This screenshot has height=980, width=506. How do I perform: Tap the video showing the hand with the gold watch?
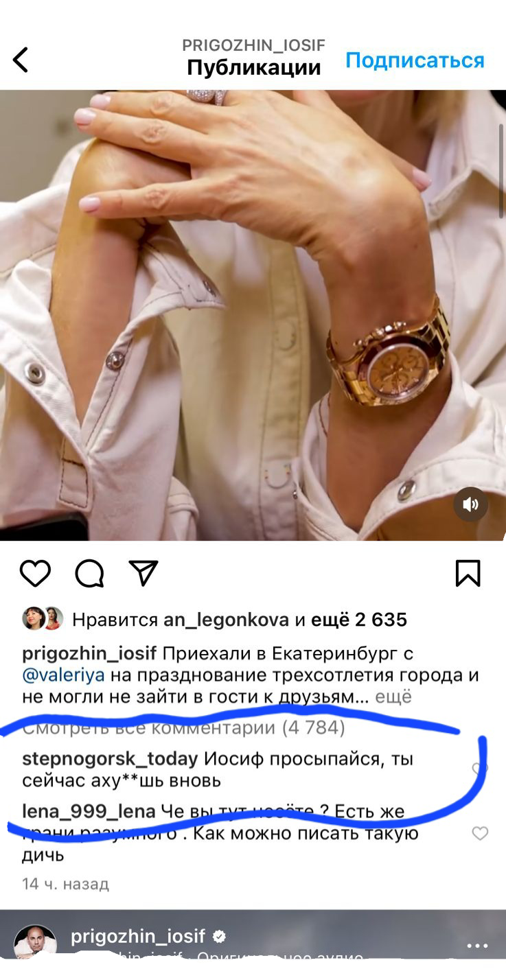pyautogui.click(x=253, y=316)
